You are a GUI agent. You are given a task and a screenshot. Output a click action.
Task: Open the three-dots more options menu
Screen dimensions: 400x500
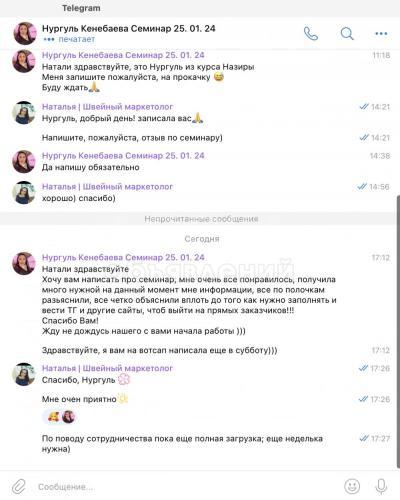[381, 34]
